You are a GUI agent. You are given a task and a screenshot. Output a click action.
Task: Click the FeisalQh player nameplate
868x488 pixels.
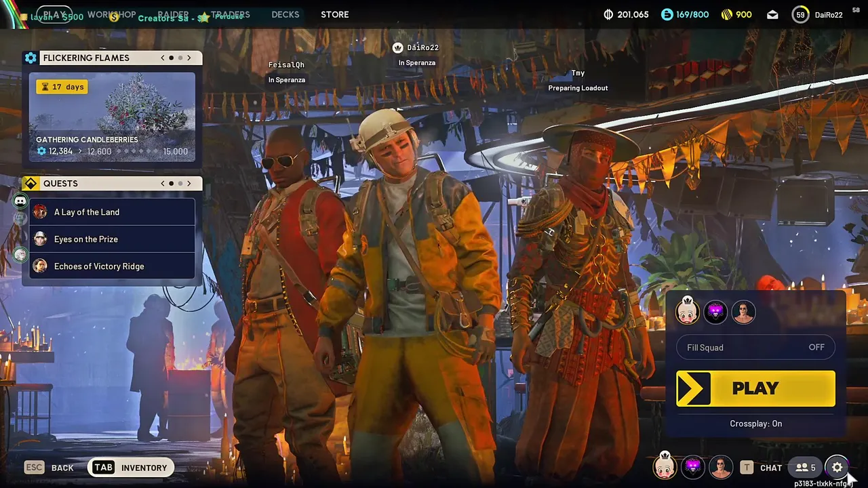click(x=286, y=65)
